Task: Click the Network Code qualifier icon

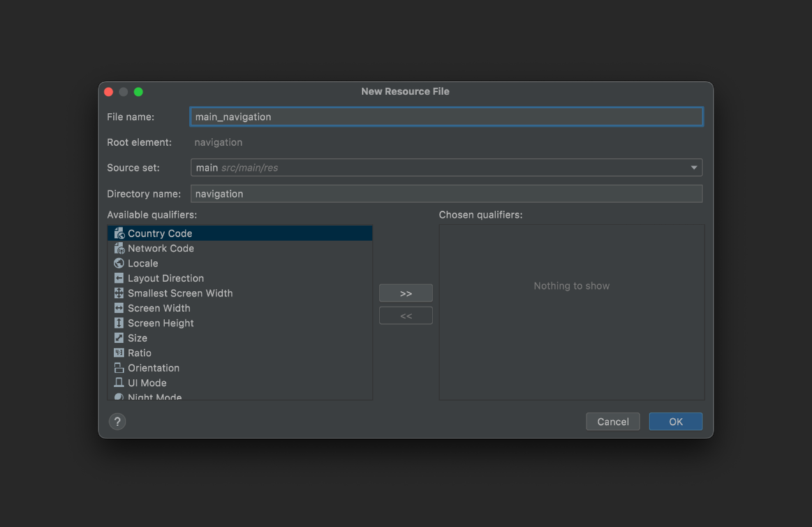Action: click(119, 248)
